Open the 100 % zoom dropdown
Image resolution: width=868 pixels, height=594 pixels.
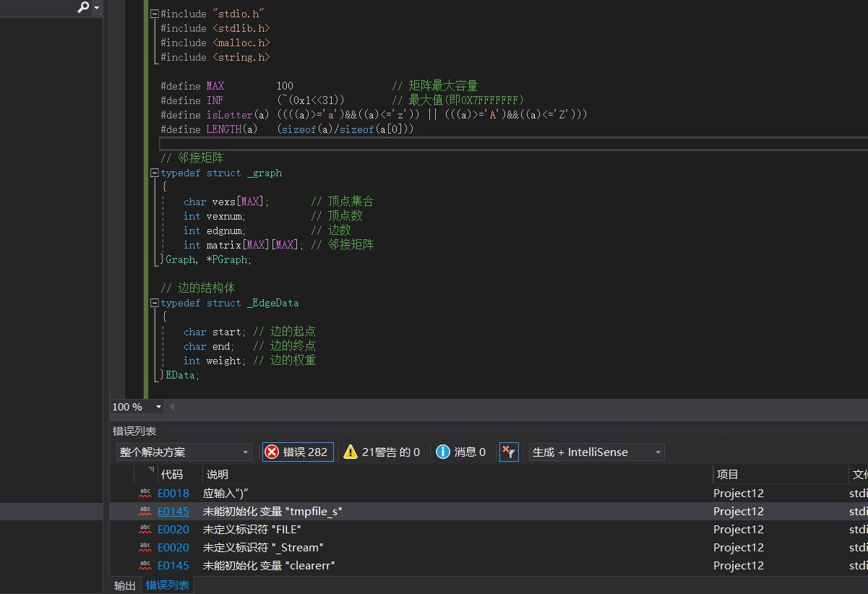tap(158, 407)
